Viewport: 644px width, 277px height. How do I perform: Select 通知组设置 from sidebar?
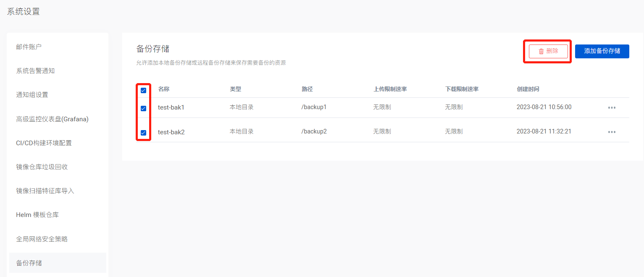click(x=32, y=95)
